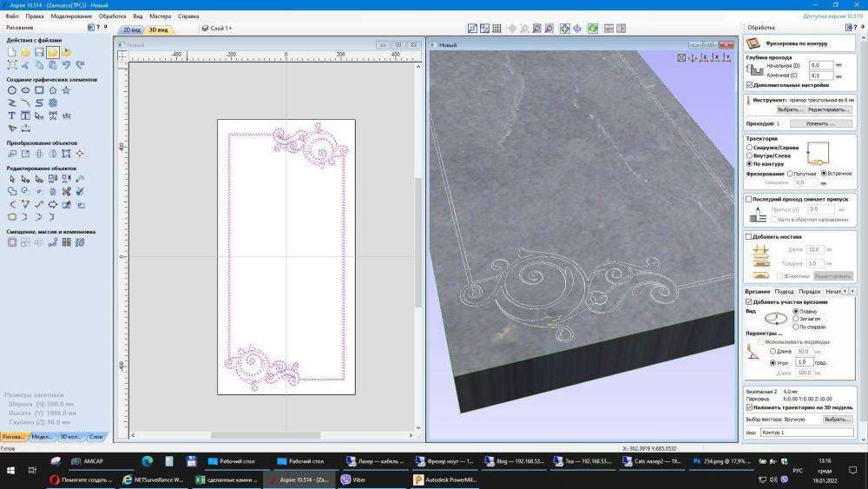Viewport: 868px width, 489px height.
Task: Click the Undo arrow icon
Action: coord(66,65)
